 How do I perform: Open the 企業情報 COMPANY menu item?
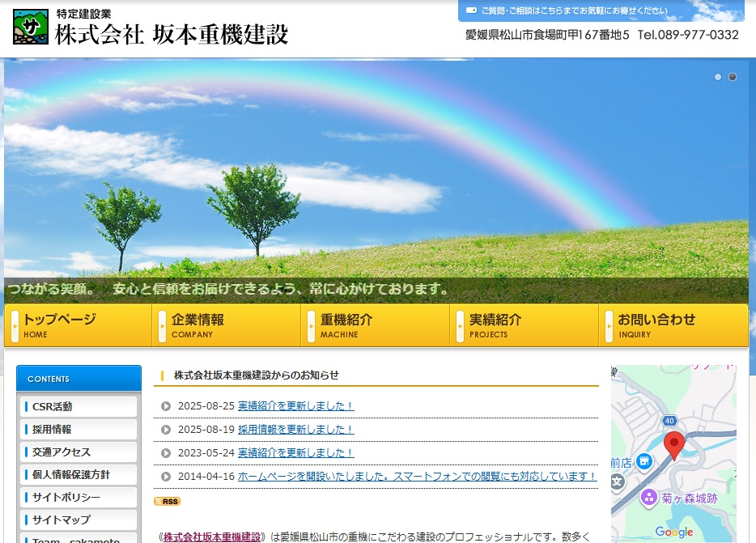(x=226, y=325)
